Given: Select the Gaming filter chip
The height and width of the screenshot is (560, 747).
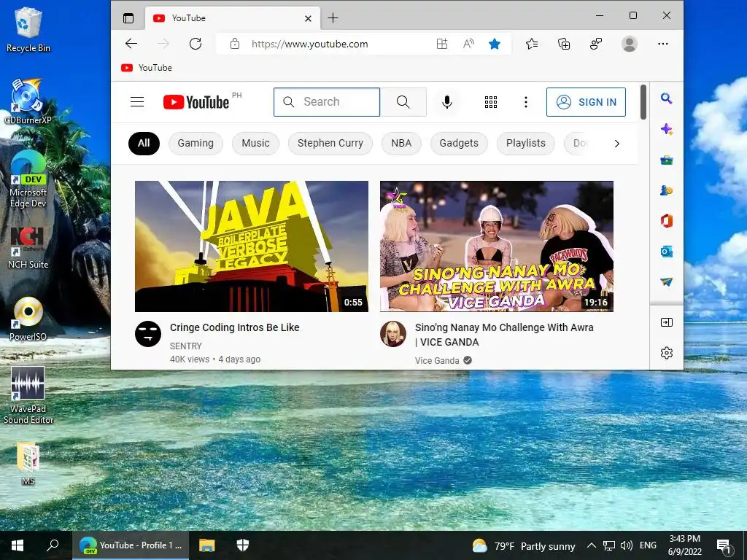Looking at the screenshot, I should (x=196, y=144).
